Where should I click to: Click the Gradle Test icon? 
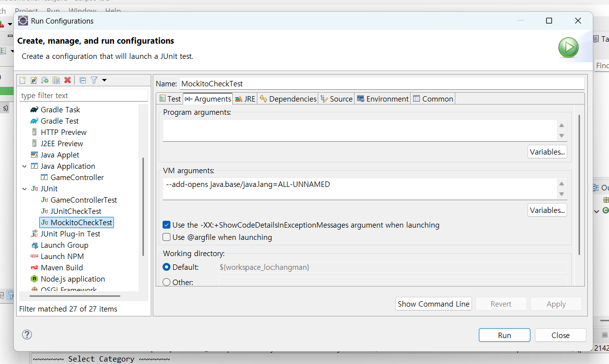pyautogui.click(x=34, y=121)
